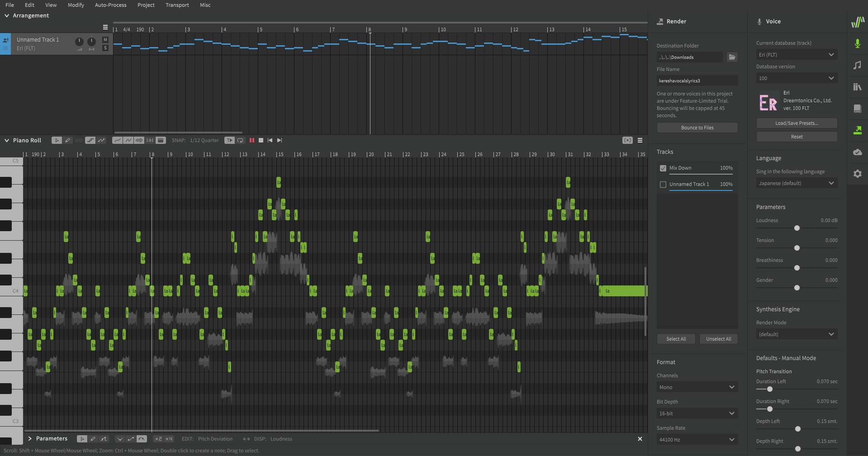Toggle the waveform display in Piano Roll

(x=139, y=140)
